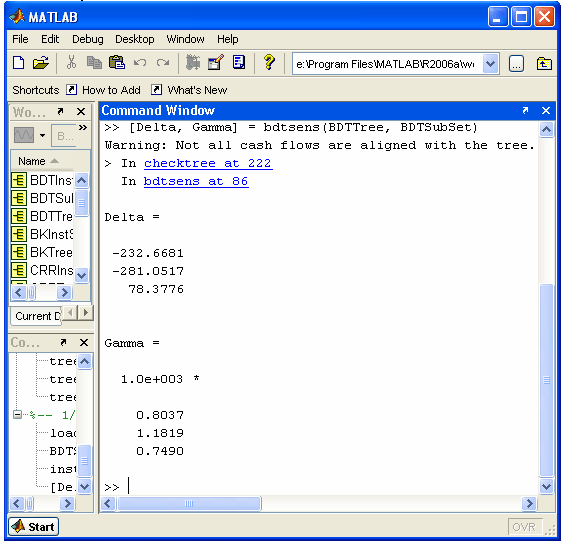Click Workspace list scroll up arrow
The image size is (564, 546).
coord(82,180)
